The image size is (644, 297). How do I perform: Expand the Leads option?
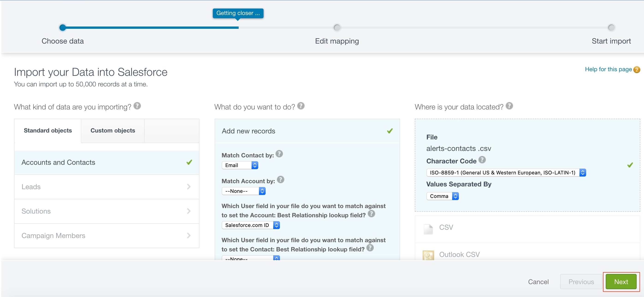pos(107,187)
